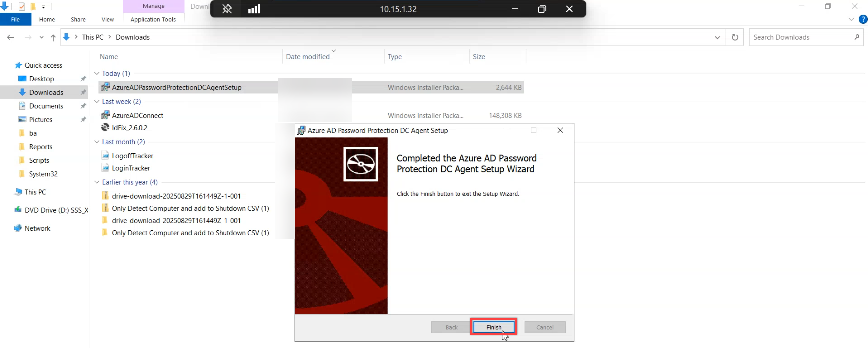
Task: Minimize the Azure AD setup dialog
Action: pos(507,130)
